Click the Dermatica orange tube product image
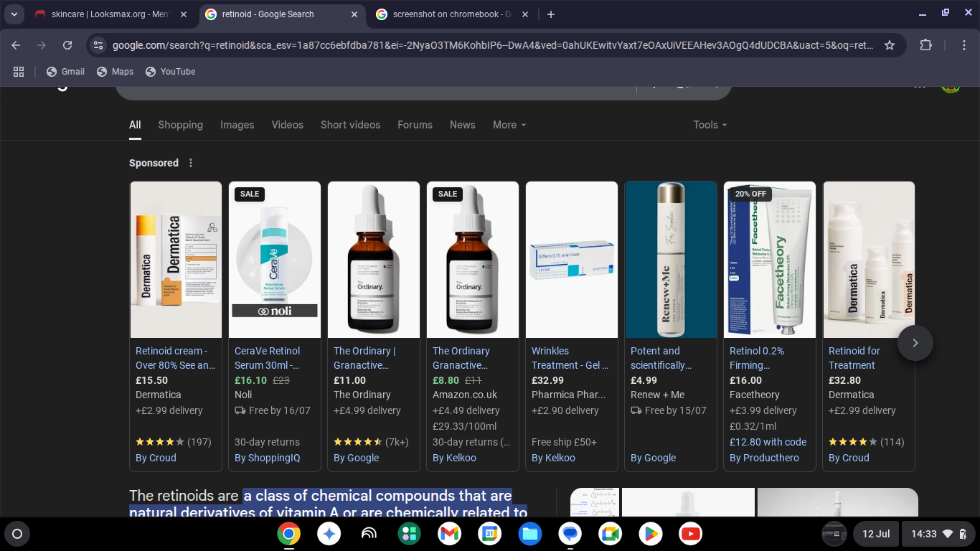 176,260
